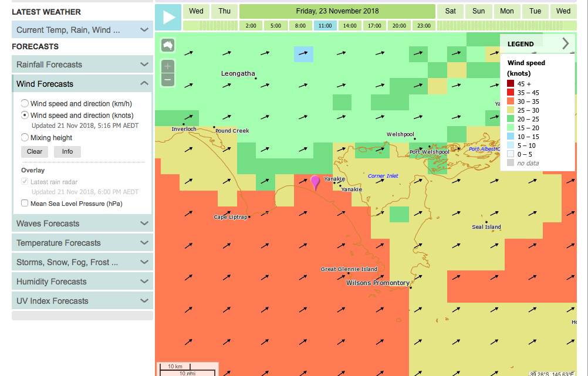
Task: Select the Mixing height radio button
Action: pos(25,138)
